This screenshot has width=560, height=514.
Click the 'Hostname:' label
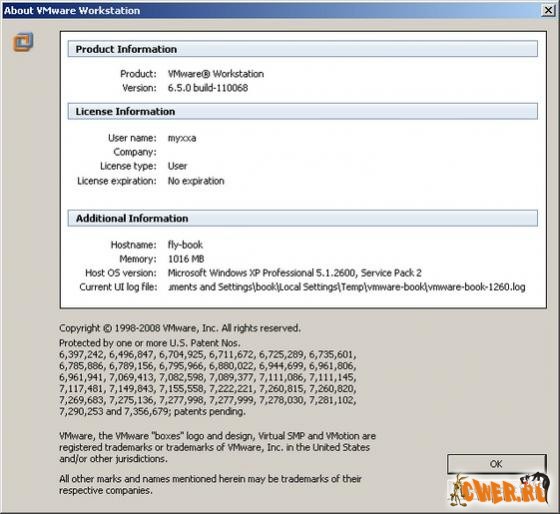[x=134, y=245]
